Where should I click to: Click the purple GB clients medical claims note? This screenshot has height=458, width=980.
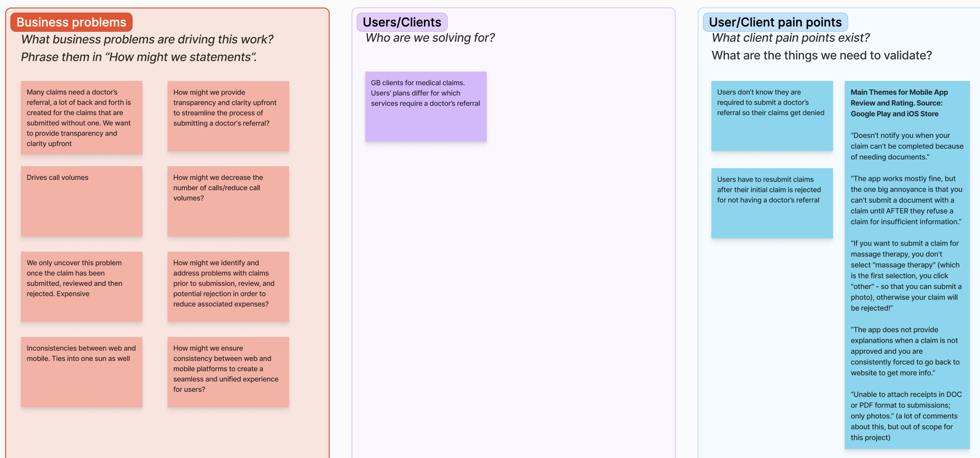(x=426, y=106)
